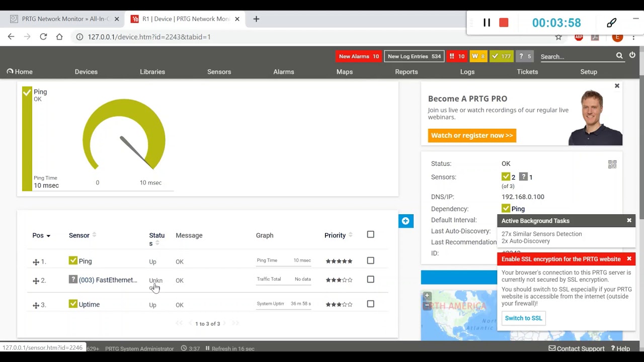
Task: Sort table by Pos column
Action: [x=41, y=235]
